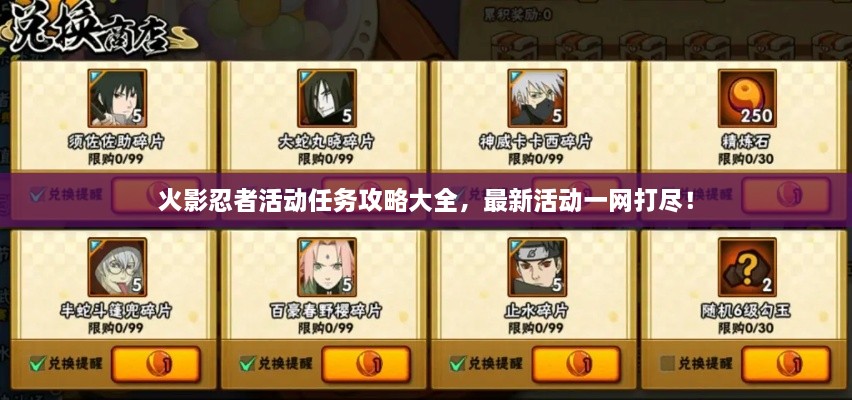Toggle 兑换提醒 checkbox under 止水碎片
852x400 pixels.
pyautogui.click(x=458, y=363)
